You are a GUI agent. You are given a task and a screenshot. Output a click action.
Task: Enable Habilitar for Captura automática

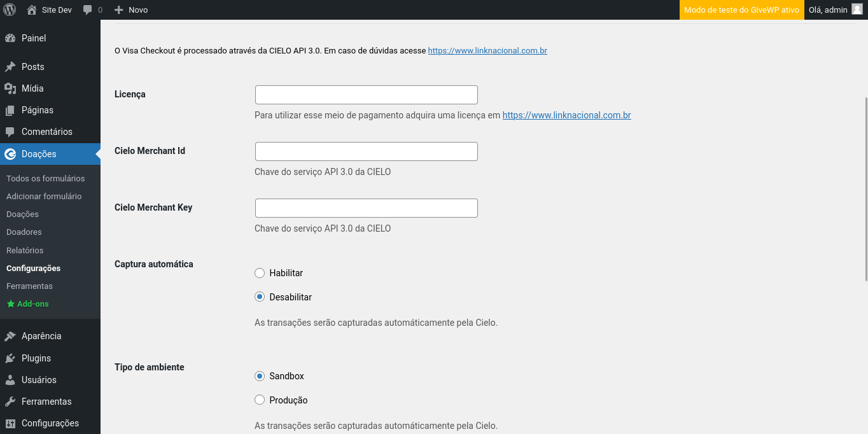pos(260,272)
